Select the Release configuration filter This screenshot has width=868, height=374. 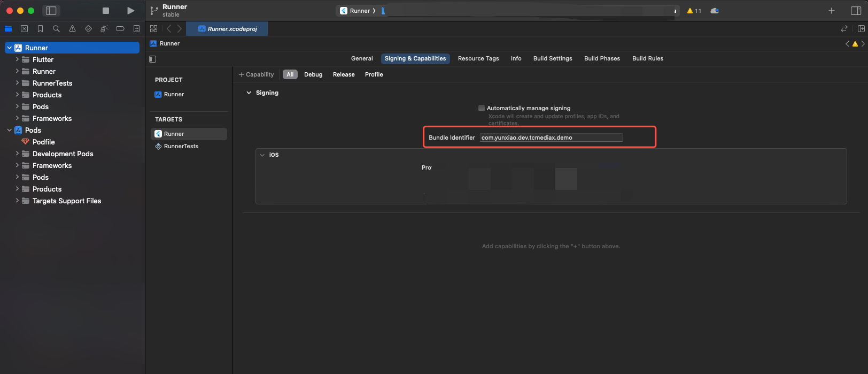[x=343, y=74]
